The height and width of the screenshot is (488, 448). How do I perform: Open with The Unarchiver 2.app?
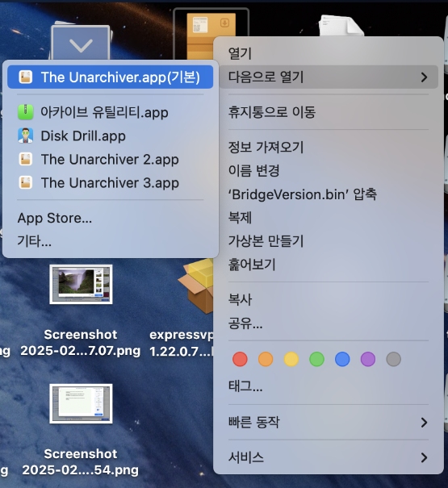click(111, 160)
